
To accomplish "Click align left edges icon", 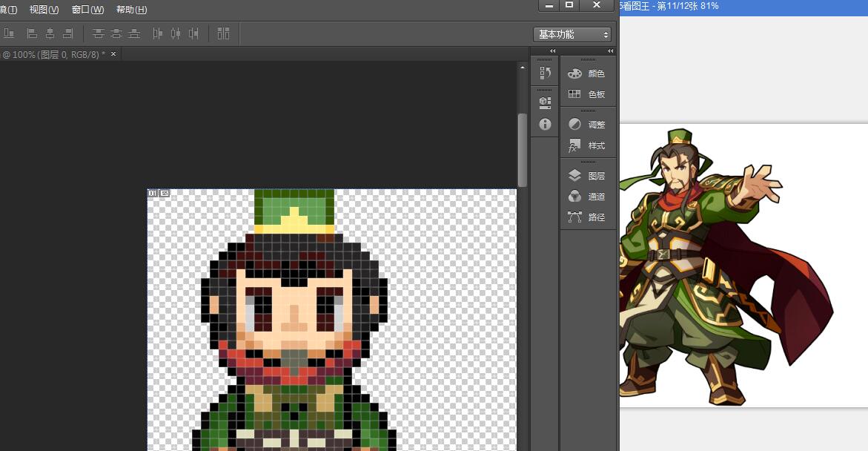I will coord(32,34).
